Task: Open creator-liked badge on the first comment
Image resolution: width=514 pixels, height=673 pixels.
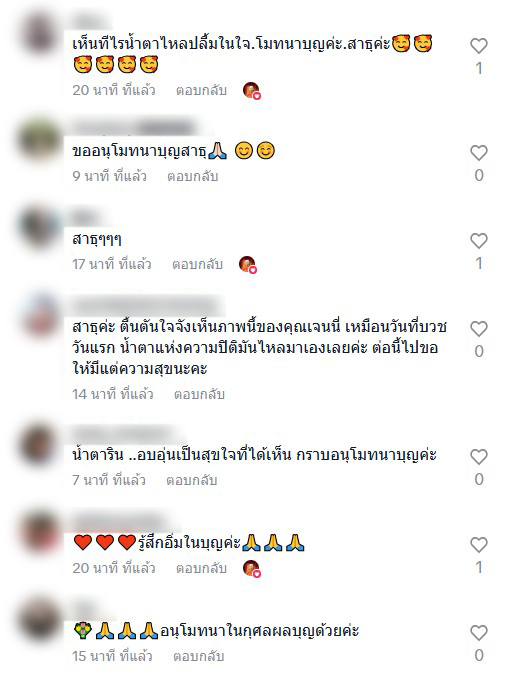Action: (252, 91)
